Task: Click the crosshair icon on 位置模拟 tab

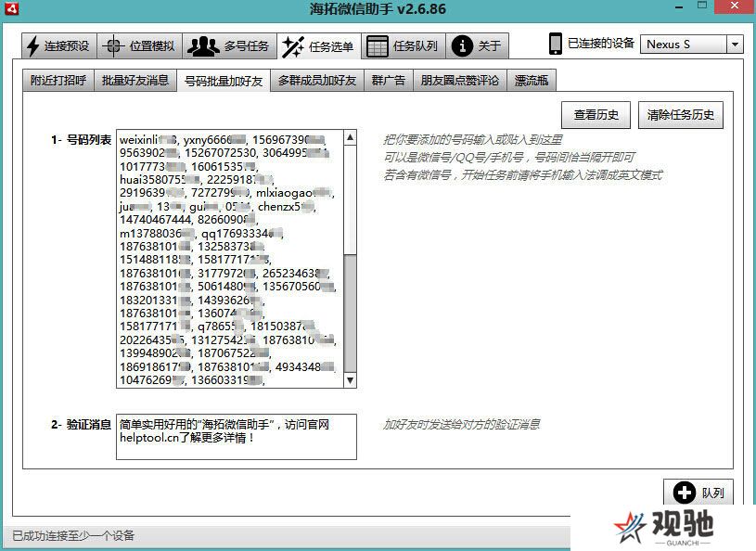Action: (x=113, y=46)
